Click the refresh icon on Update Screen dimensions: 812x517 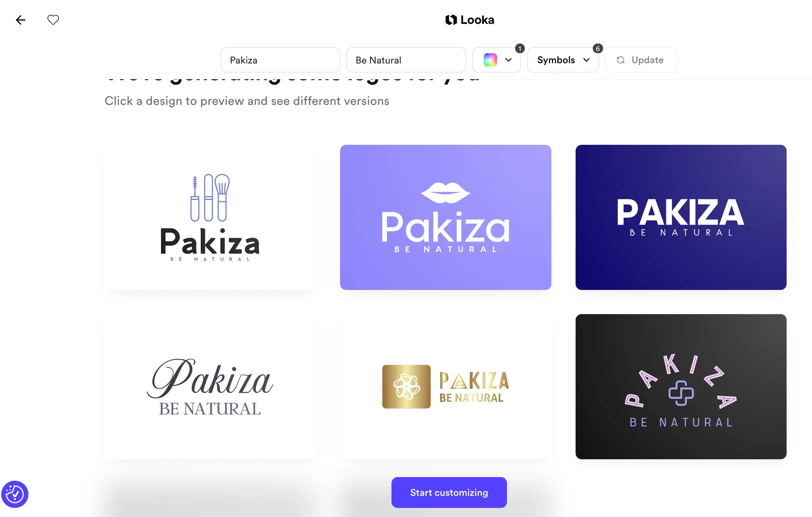click(x=620, y=60)
